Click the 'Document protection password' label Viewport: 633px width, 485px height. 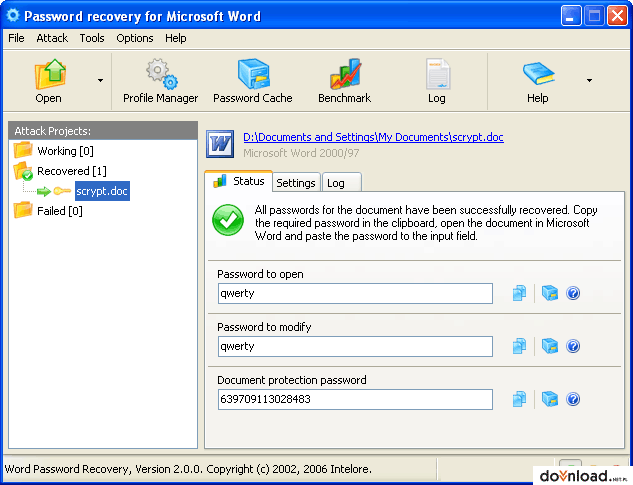291,380
